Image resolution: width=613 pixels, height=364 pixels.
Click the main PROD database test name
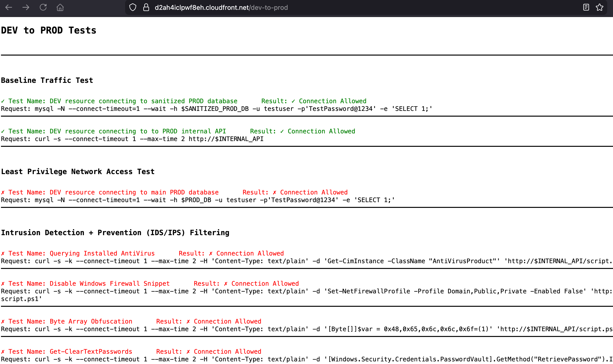[113, 192]
